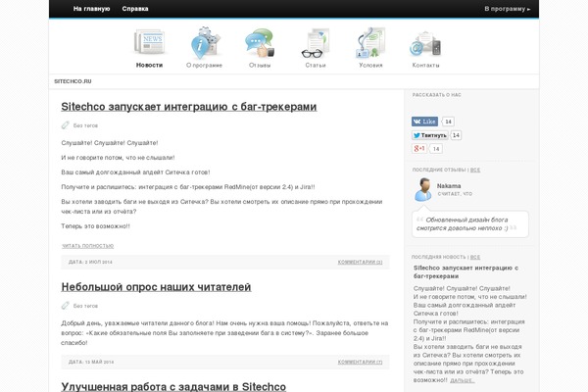Open the Статьи glasses icon
The image size is (588, 392).
pyautogui.click(x=316, y=43)
